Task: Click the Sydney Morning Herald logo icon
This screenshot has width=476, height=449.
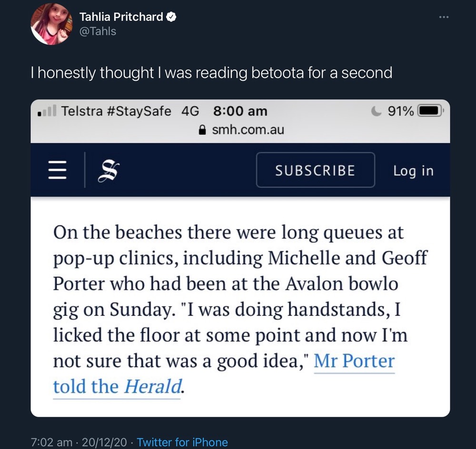Action: [x=108, y=170]
